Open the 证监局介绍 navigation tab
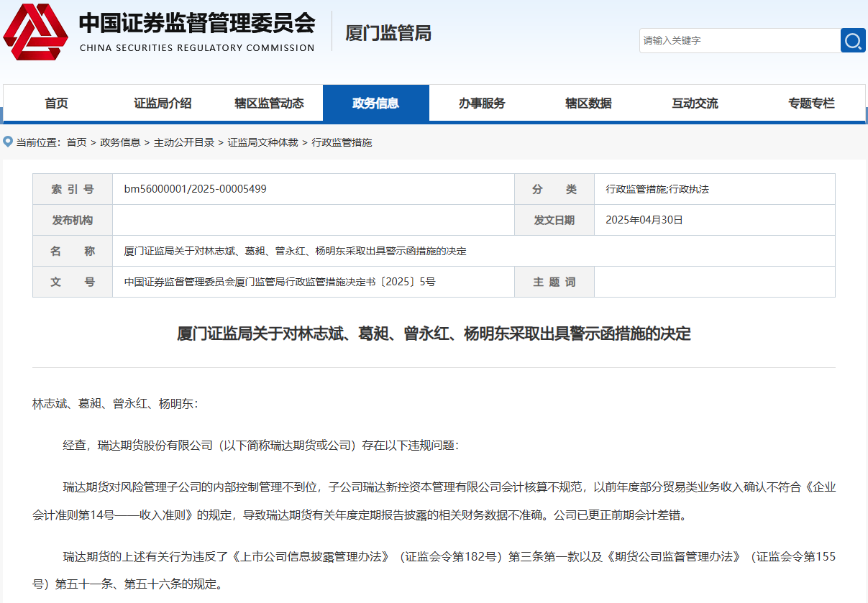The height and width of the screenshot is (603, 868). [163, 103]
